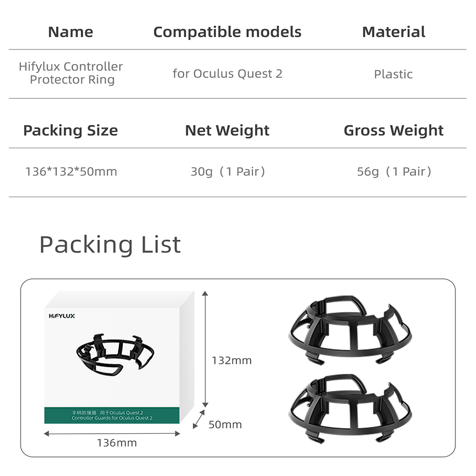Viewport: 476px width, 476px height.
Task: Click the HiFYLUX logo on the box
Action: point(62,315)
